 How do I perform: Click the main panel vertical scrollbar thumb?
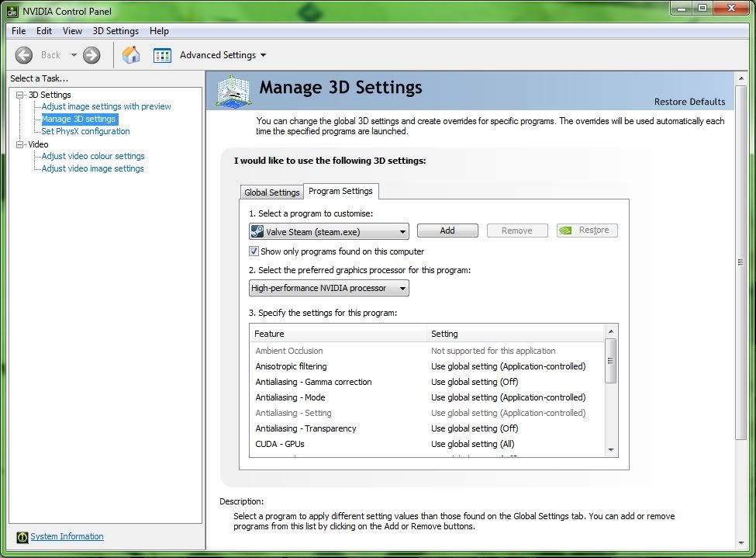(740, 262)
